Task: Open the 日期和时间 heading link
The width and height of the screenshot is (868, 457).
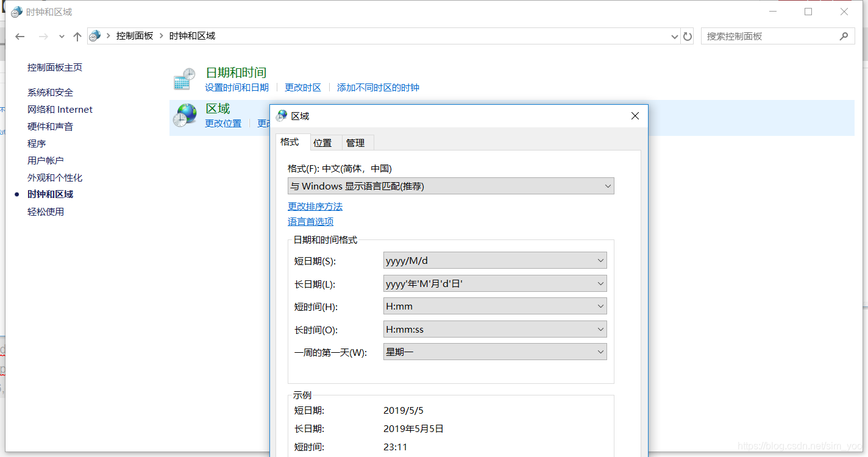Action: [236, 73]
